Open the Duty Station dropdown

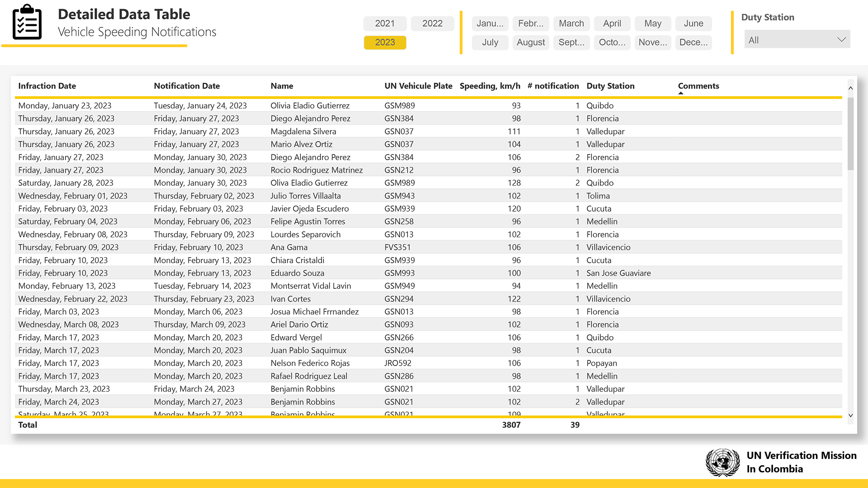click(797, 39)
